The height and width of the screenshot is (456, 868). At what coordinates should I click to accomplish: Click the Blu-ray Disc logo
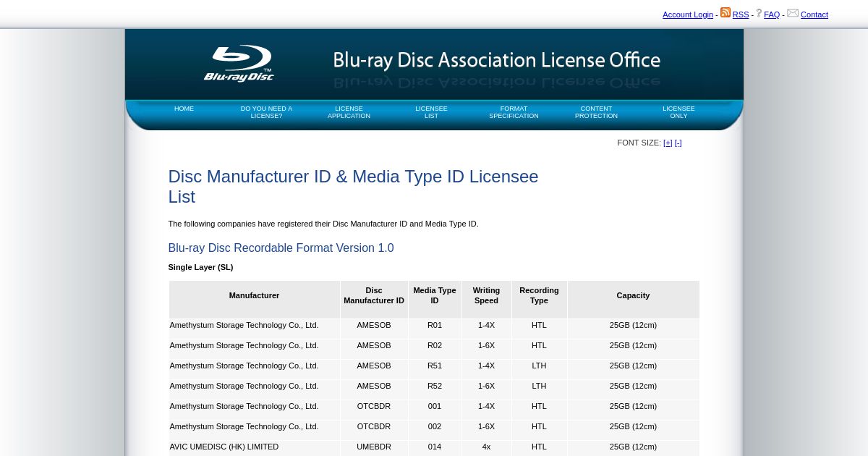[x=239, y=64]
